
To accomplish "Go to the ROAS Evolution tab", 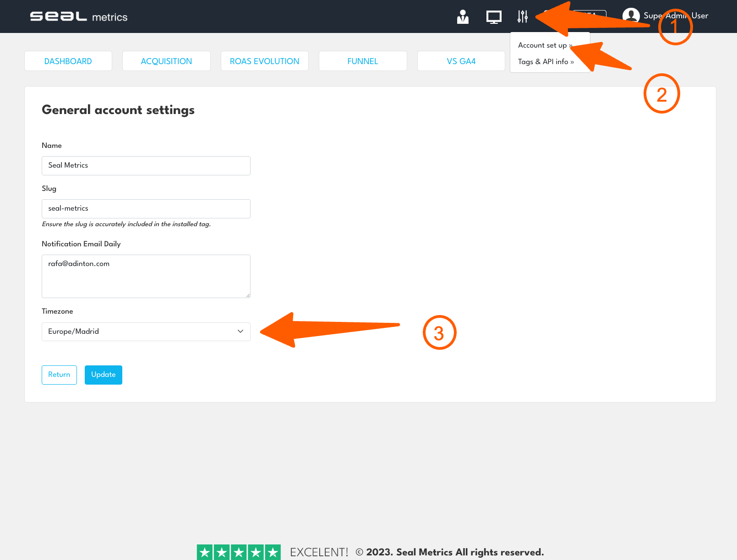I will 264,61.
